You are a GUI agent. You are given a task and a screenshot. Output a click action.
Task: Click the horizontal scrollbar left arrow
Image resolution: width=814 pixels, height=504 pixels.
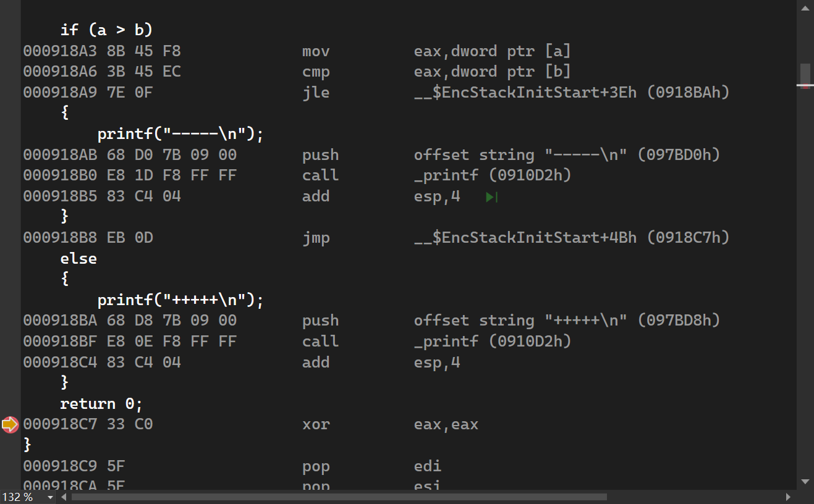coord(63,497)
